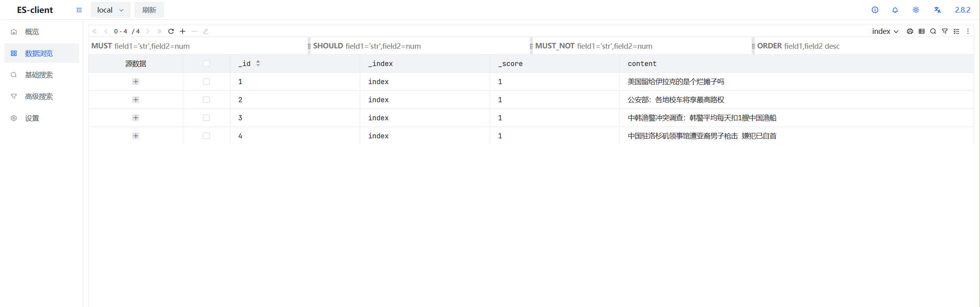This screenshot has width=980, height=307.
Task: Click the 刷新 button
Action: coord(149,10)
